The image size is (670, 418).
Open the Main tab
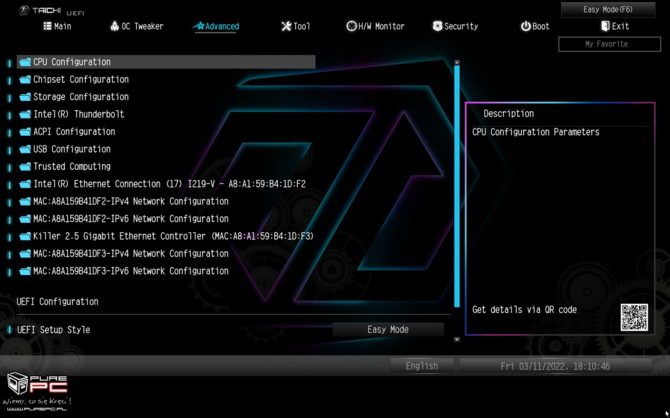57,26
